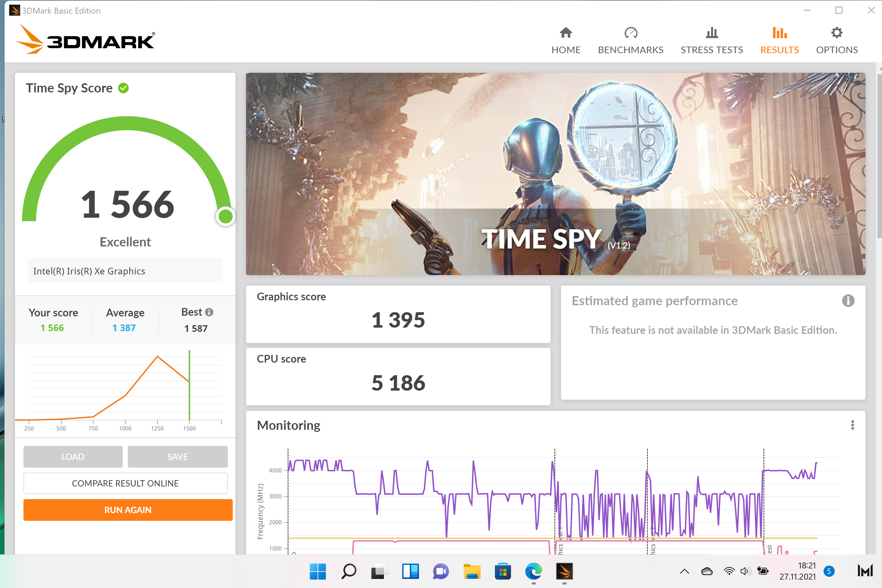Open the Teams Chat taskbar icon
Viewport: 882px width, 588px height.
[441, 571]
